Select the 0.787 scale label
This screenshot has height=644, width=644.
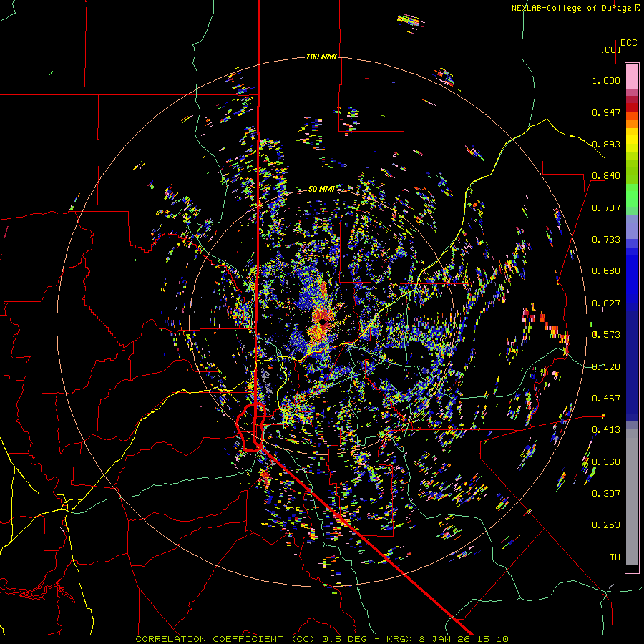click(x=606, y=208)
